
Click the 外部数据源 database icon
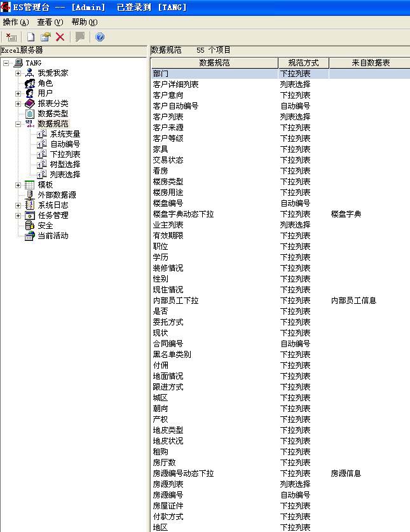[30, 195]
